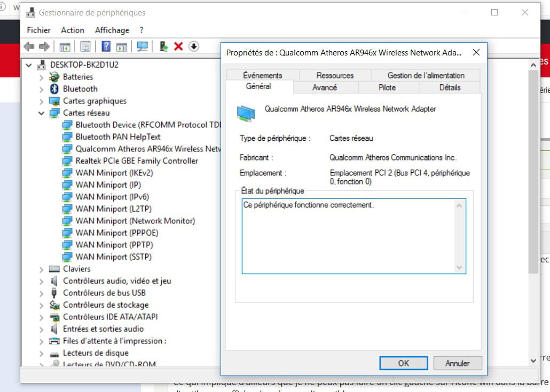Click the Contrôleurs de bus USB icon
Image resolution: width=550 pixels, height=392 pixels.
54,293
